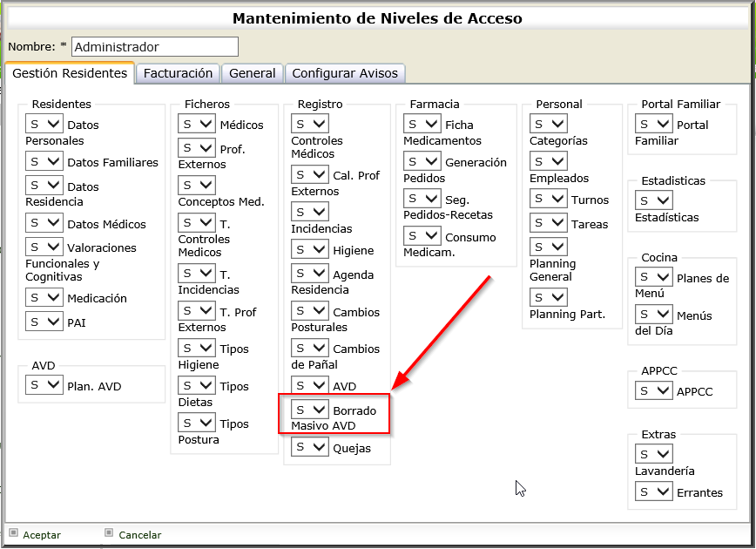Image resolution: width=756 pixels, height=549 pixels.
Task: Switch to the Configurar Avisos tab
Action: (x=344, y=73)
